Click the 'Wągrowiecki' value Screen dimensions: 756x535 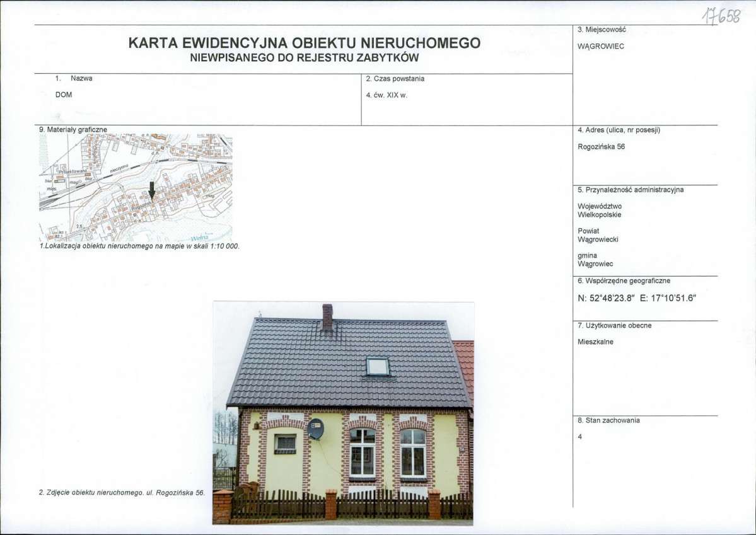point(598,239)
